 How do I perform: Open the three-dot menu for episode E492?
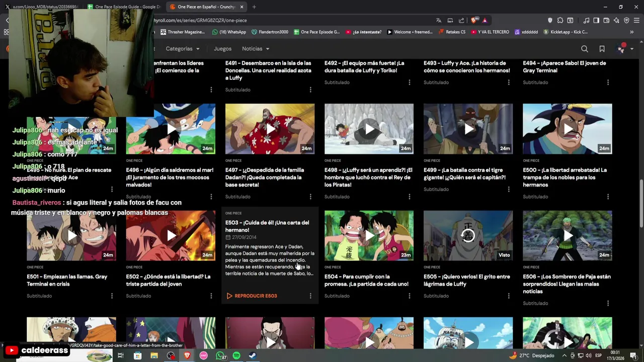point(410,82)
